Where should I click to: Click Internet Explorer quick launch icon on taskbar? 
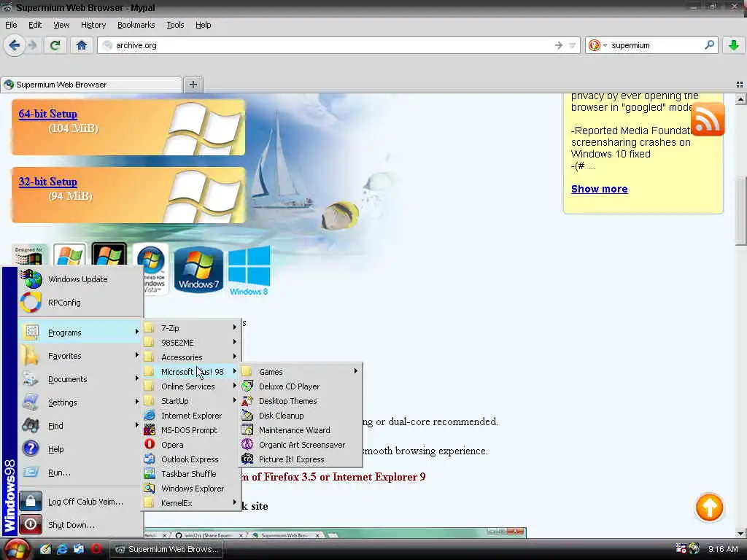point(63,549)
